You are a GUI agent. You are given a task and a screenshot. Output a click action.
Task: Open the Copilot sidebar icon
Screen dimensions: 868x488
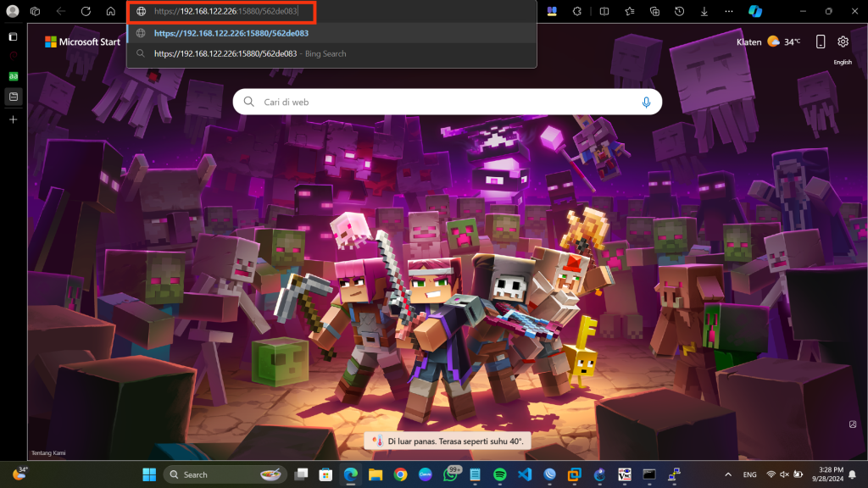(x=755, y=12)
